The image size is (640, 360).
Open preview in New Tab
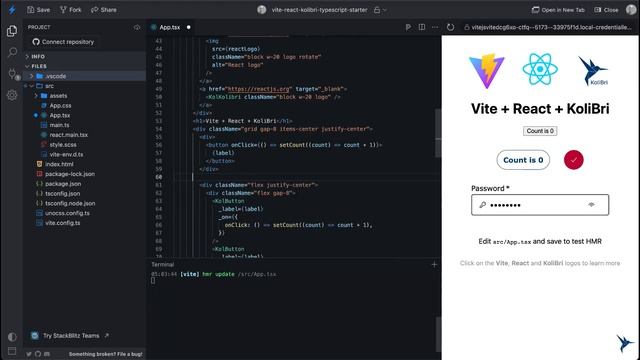tap(558, 10)
